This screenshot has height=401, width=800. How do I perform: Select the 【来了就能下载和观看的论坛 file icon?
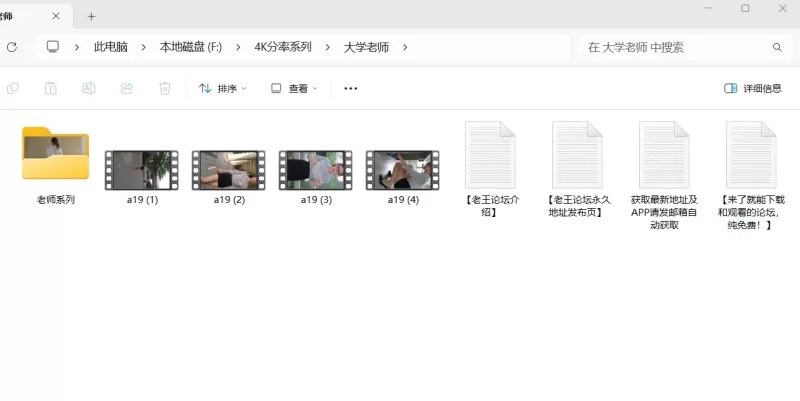coord(751,155)
